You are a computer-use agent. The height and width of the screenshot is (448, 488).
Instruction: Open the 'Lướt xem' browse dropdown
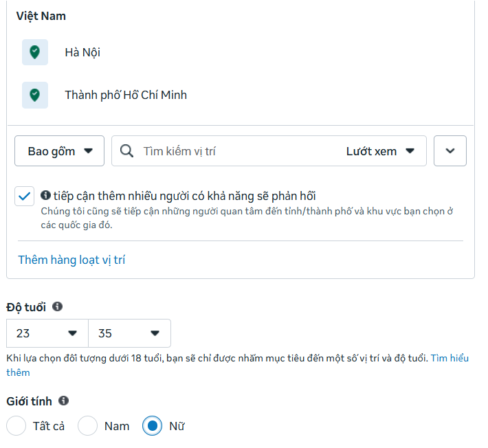(x=380, y=151)
